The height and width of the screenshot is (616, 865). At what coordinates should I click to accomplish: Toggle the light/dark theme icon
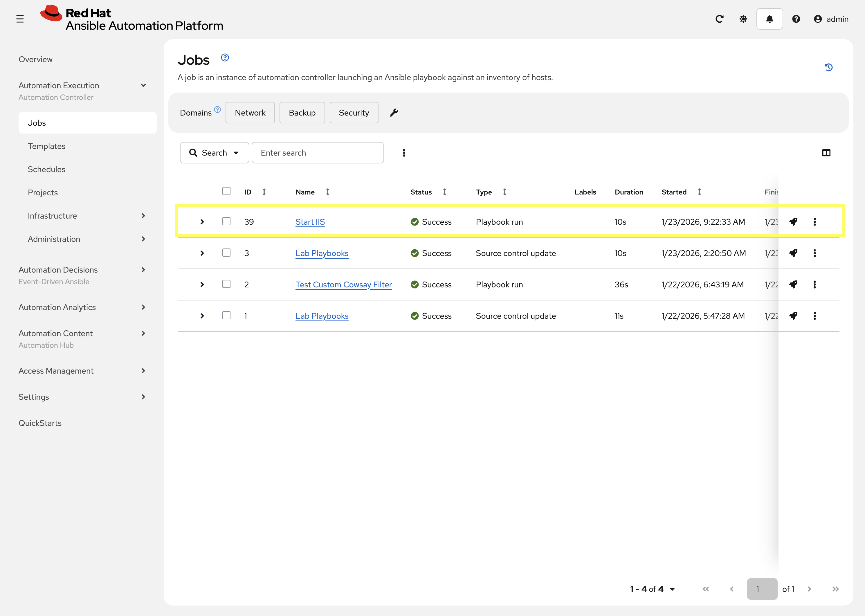point(743,19)
